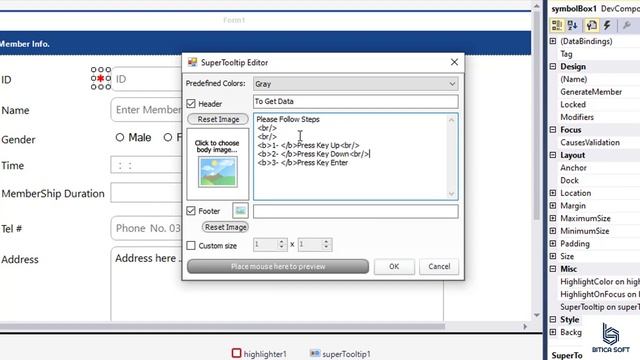The height and width of the screenshot is (360, 640).
Task: Click Enter Member name text box
Action: coord(147,109)
